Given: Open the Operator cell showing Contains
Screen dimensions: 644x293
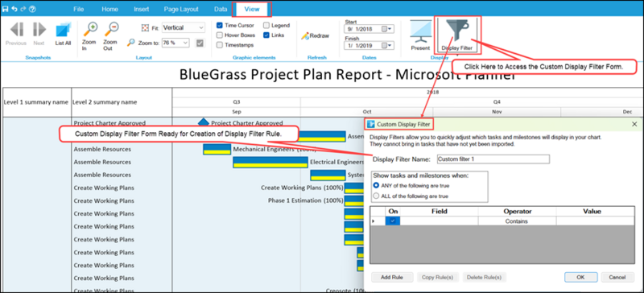Looking at the screenshot, I should pyautogui.click(x=517, y=221).
